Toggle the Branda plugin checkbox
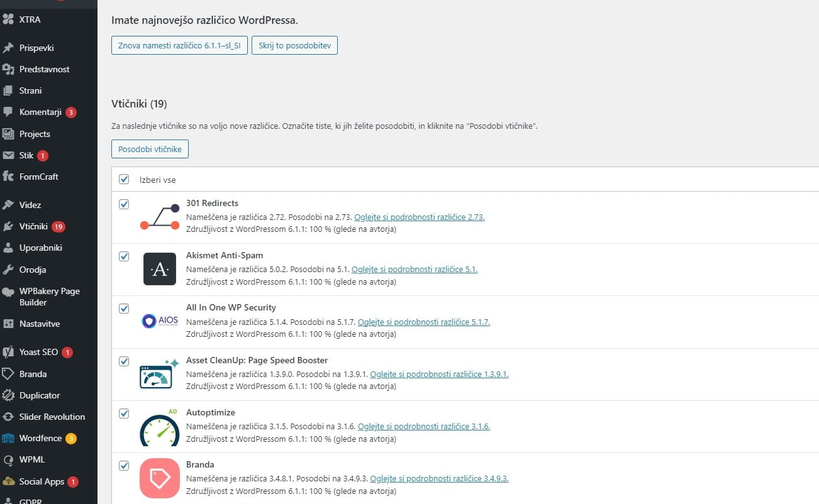The width and height of the screenshot is (819, 504). point(124,466)
